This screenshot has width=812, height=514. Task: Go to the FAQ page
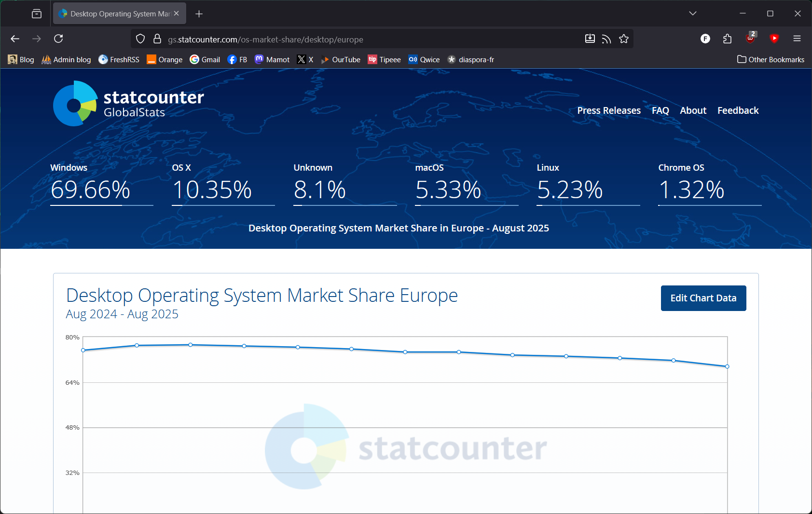tap(660, 110)
